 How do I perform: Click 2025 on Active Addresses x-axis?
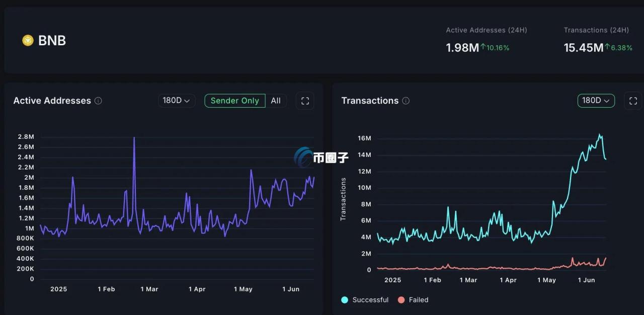tap(59, 289)
